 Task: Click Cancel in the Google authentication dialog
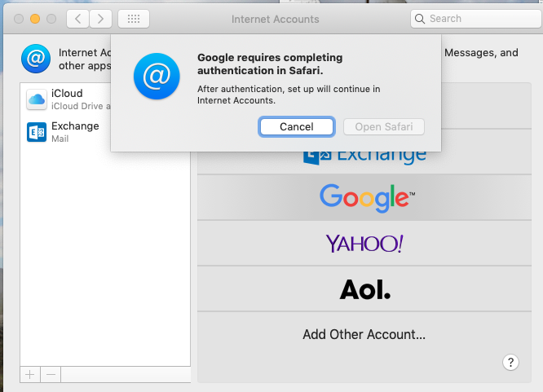(297, 127)
